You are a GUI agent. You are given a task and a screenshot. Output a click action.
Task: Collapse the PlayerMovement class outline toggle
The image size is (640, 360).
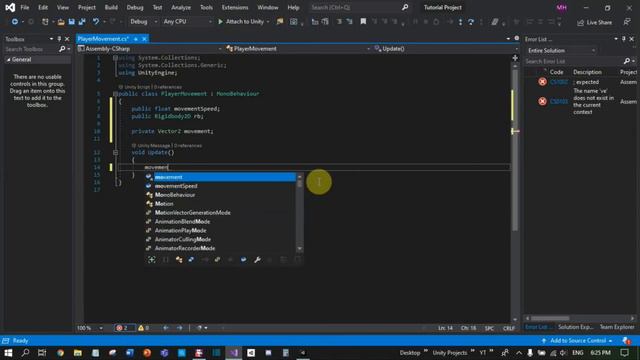(x=116, y=94)
